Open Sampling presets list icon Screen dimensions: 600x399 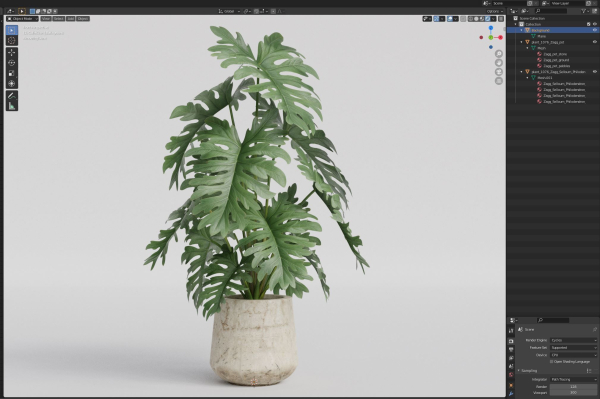click(589, 371)
